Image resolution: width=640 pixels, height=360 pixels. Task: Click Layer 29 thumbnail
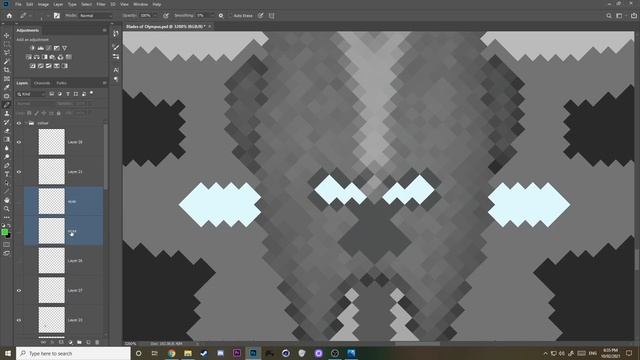pyautogui.click(x=51, y=142)
